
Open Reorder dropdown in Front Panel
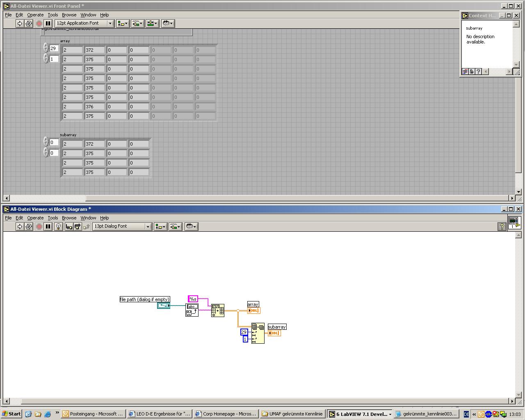point(168,23)
